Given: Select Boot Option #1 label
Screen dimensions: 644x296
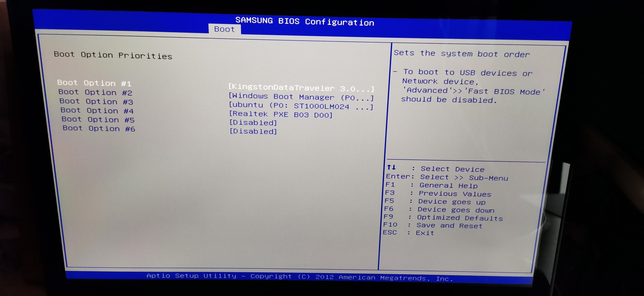Looking at the screenshot, I should click(94, 83).
